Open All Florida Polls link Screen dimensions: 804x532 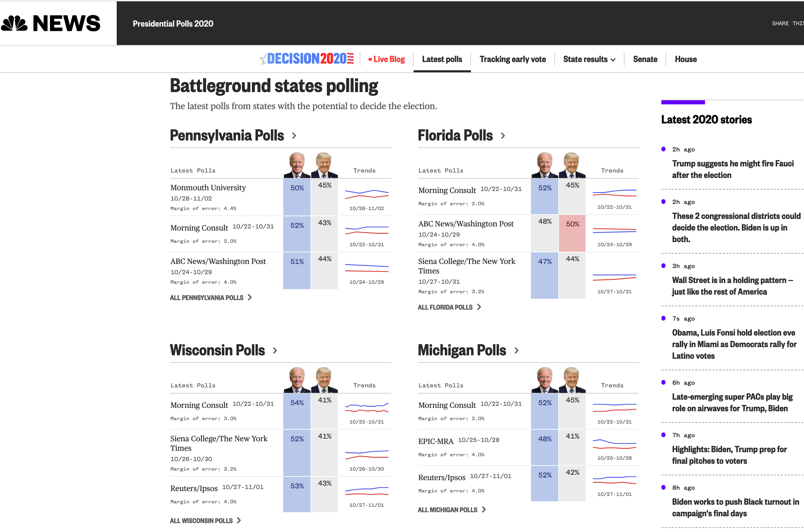445,307
